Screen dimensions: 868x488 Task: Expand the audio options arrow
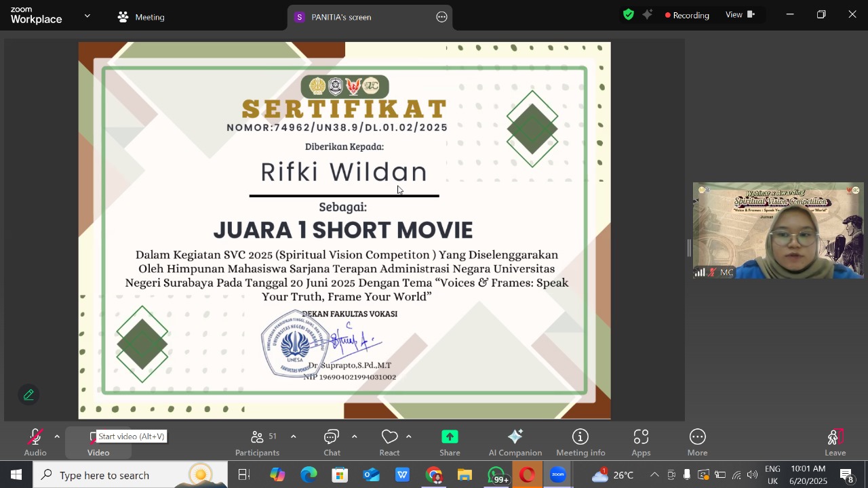click(x=57, y=436)
